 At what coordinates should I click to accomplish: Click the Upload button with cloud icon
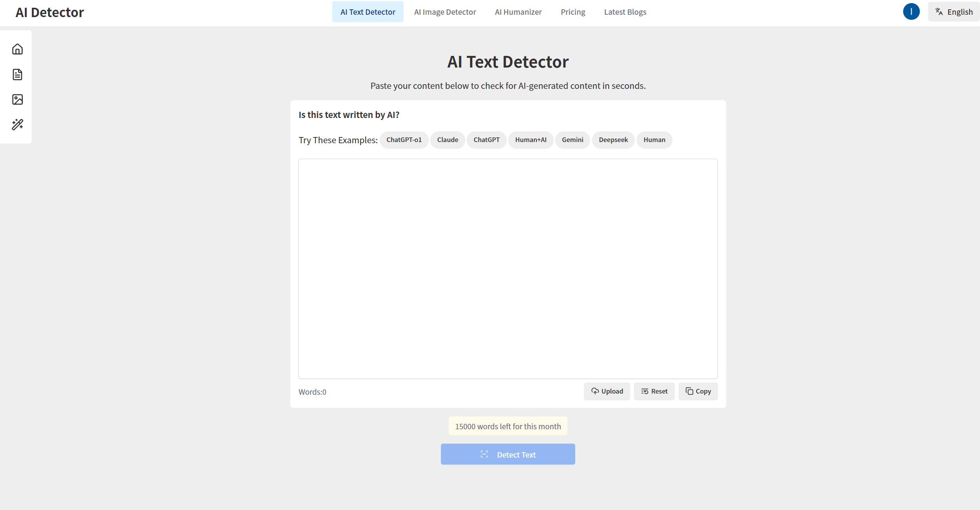tap(607, 391)
